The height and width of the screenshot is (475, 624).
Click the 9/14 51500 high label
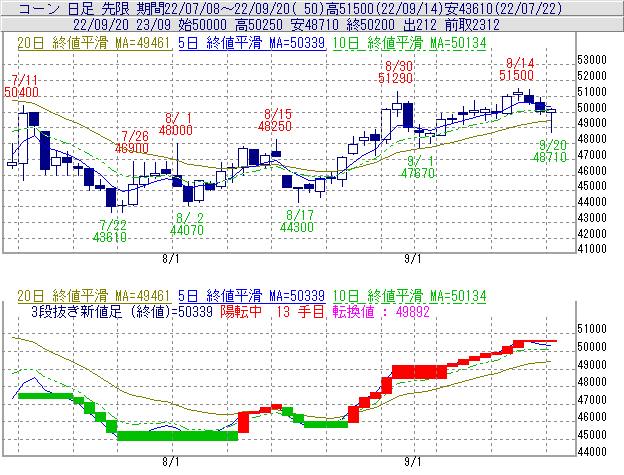click(x=517, y=69)
